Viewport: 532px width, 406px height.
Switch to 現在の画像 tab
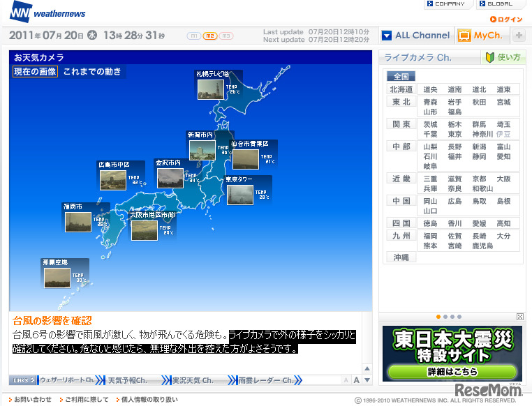tap(35, 72)
